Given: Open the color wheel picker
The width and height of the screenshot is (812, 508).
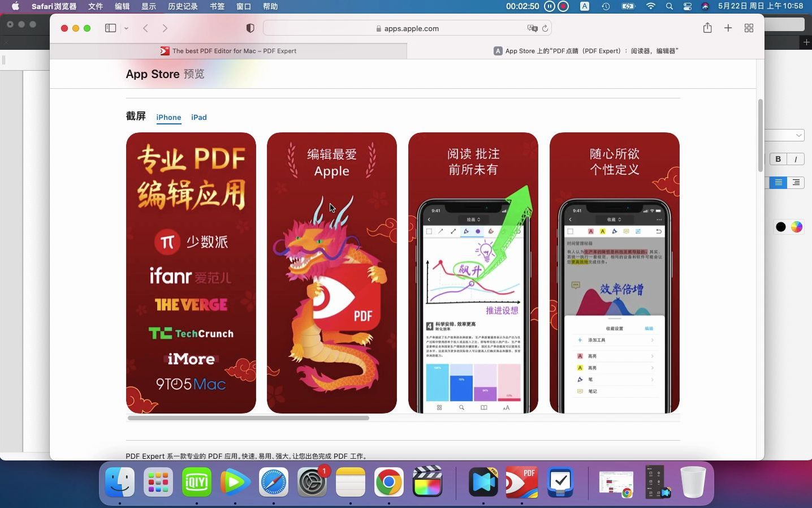Looking at the screenshot, I should 796,227.
